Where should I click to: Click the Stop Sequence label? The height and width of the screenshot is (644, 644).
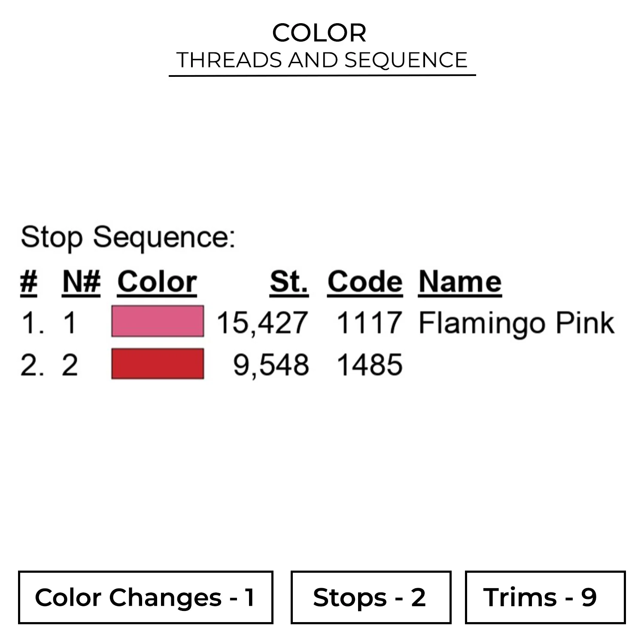tap(128, 237)
